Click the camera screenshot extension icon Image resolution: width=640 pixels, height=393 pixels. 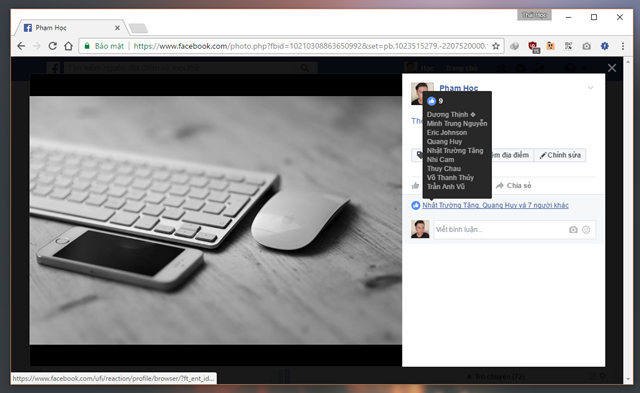(x=587, y=46)
